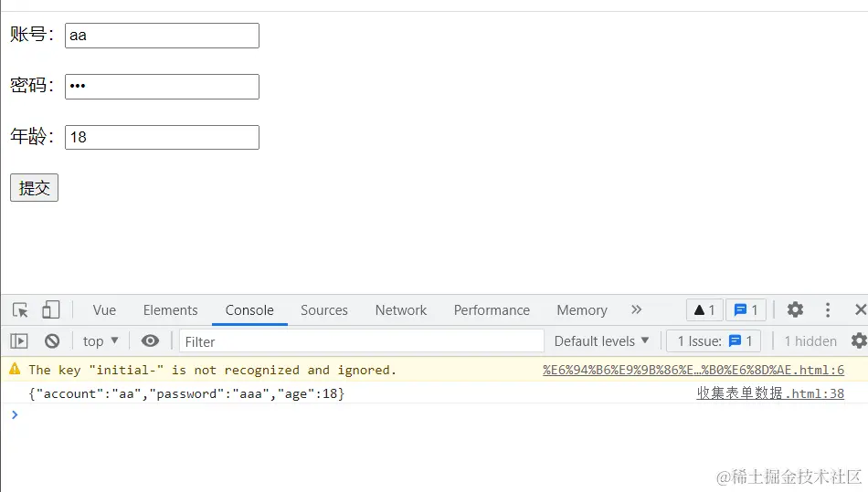
Task: Click the blue console prompt arrow
Action: pyautogui.click(x=15, y=414)
